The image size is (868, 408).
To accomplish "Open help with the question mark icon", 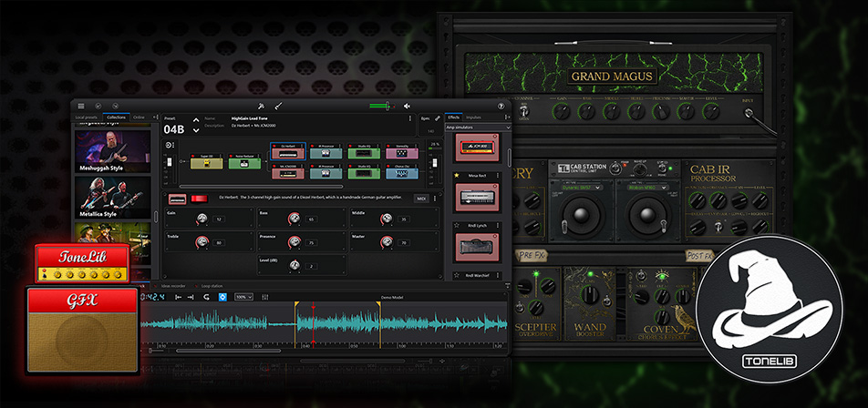I will click(x=501, y=107).
